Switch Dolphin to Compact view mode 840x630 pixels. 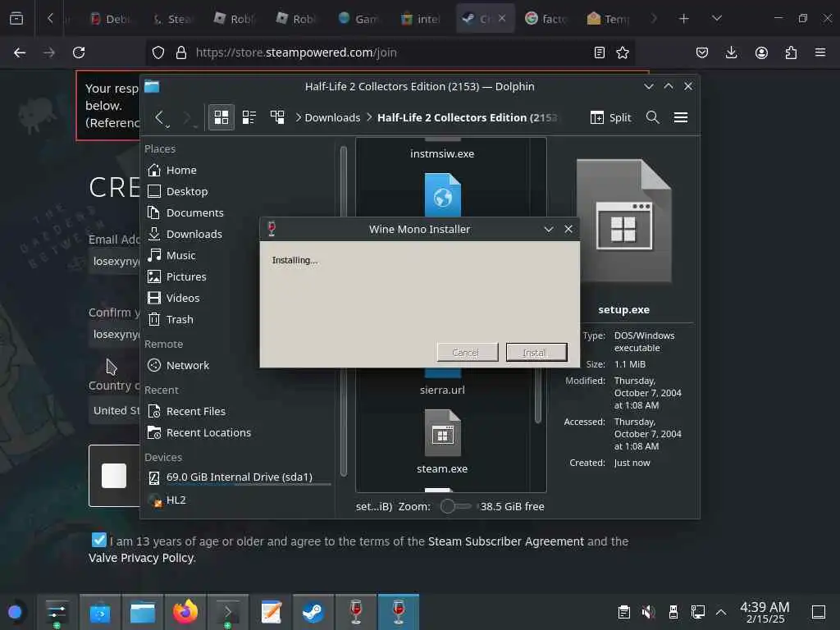point(249,117)
